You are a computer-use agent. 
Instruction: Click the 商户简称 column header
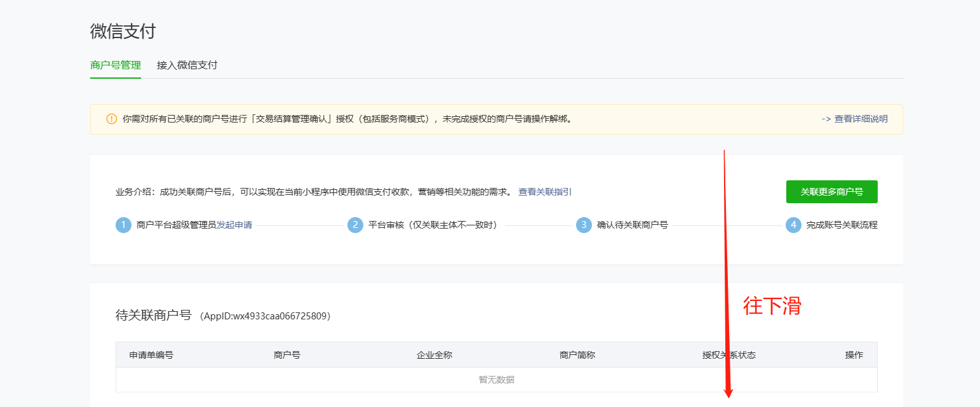pyautogui.click(x=577, y=355)
